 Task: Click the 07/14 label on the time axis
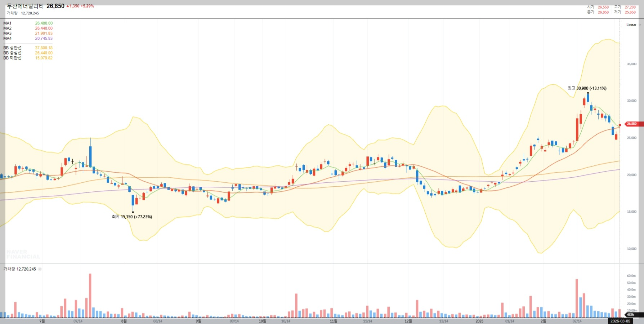point(78,321)
